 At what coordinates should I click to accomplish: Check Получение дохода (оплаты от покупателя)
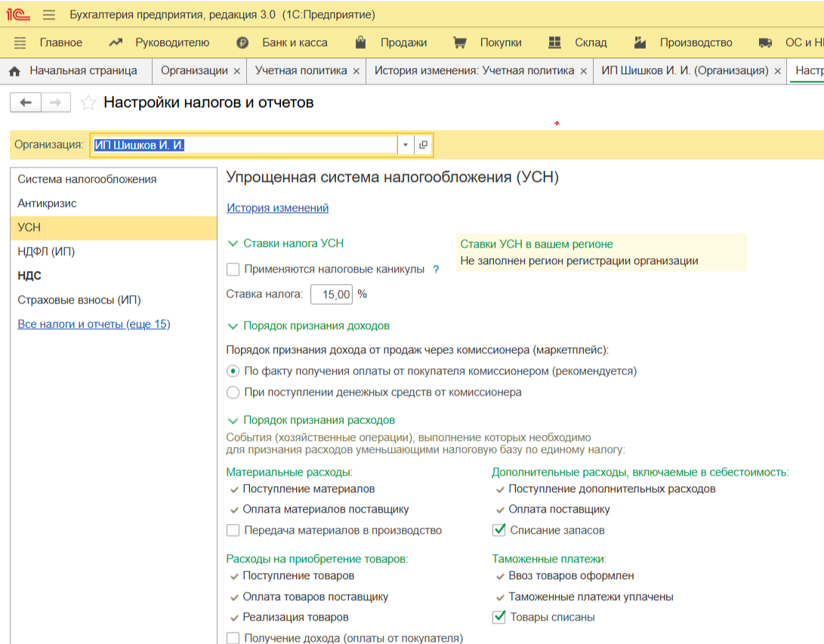tap(233, 638)
